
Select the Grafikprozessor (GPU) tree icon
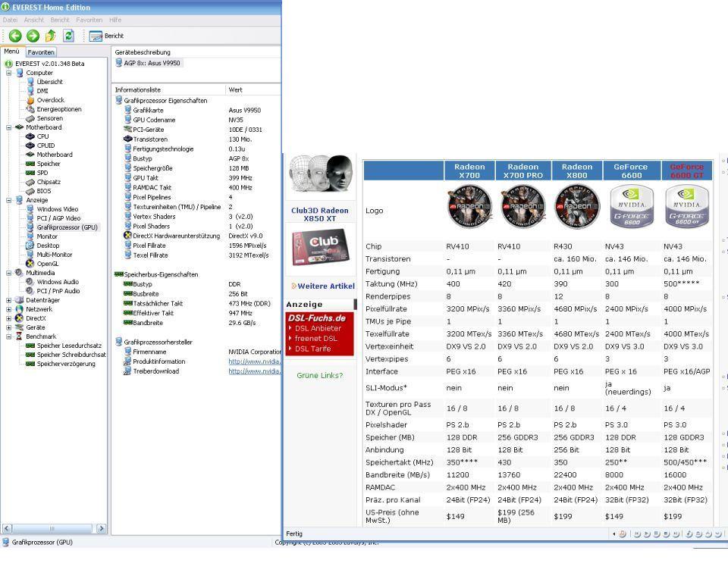tap(30, 227)
